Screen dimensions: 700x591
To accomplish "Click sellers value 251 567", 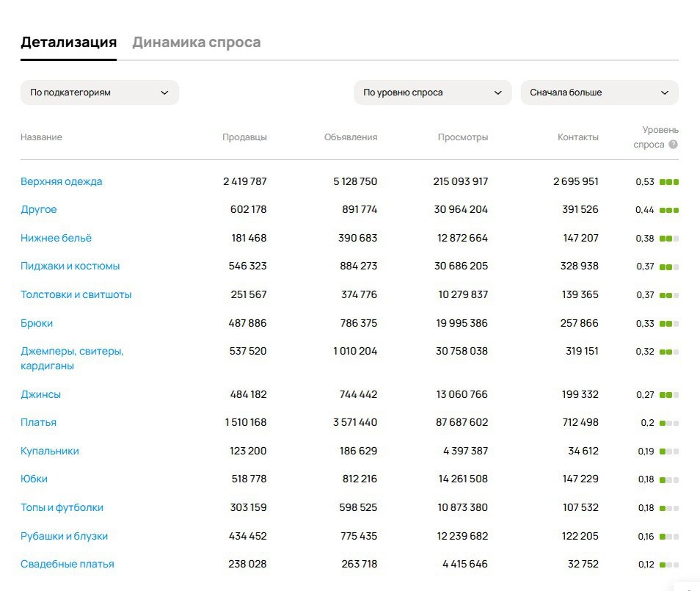I will click(x=249, y=295).
